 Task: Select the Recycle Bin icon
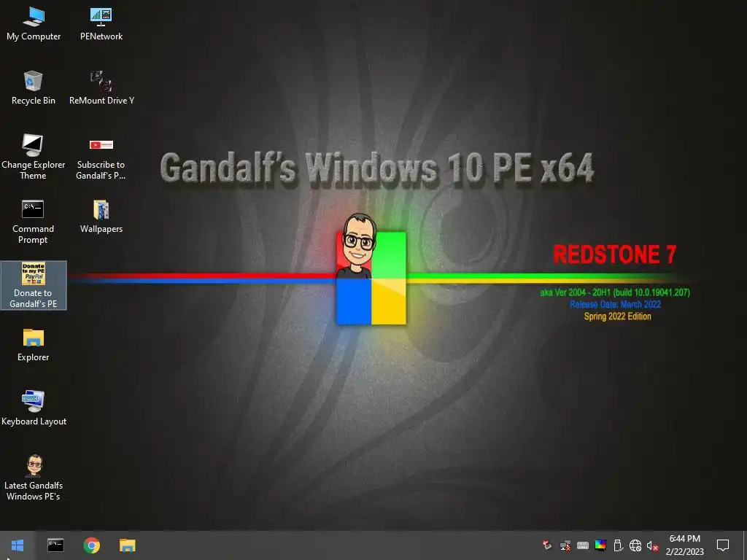click(x=34, y=88)
